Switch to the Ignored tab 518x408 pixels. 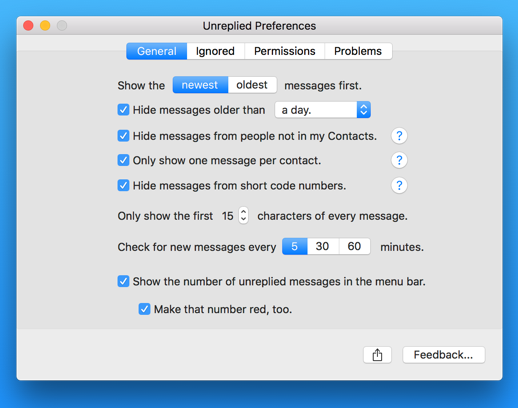215,51
